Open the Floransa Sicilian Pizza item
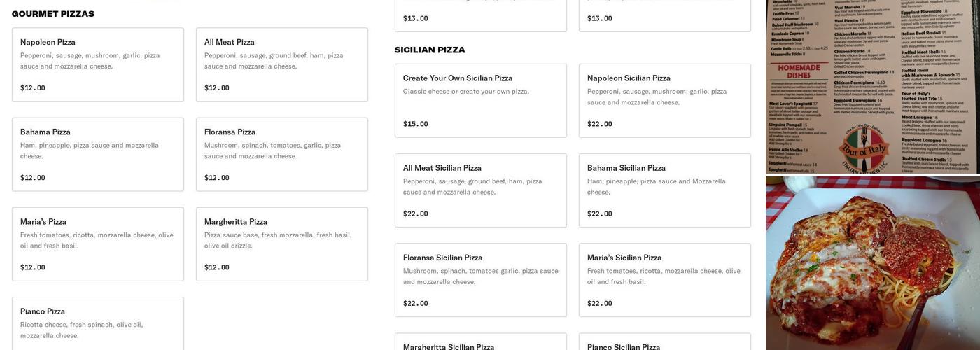Screen dimensions: 980x350 tap(480, 279)
